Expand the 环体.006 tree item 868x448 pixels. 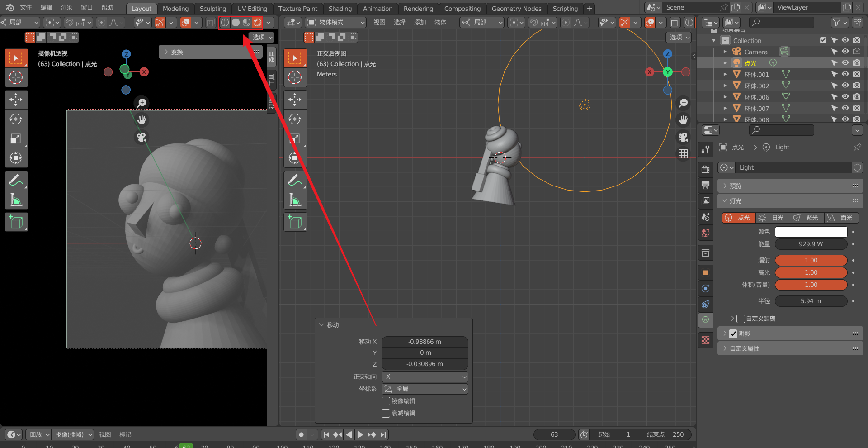pyautogui.click(x=725, y=97)
